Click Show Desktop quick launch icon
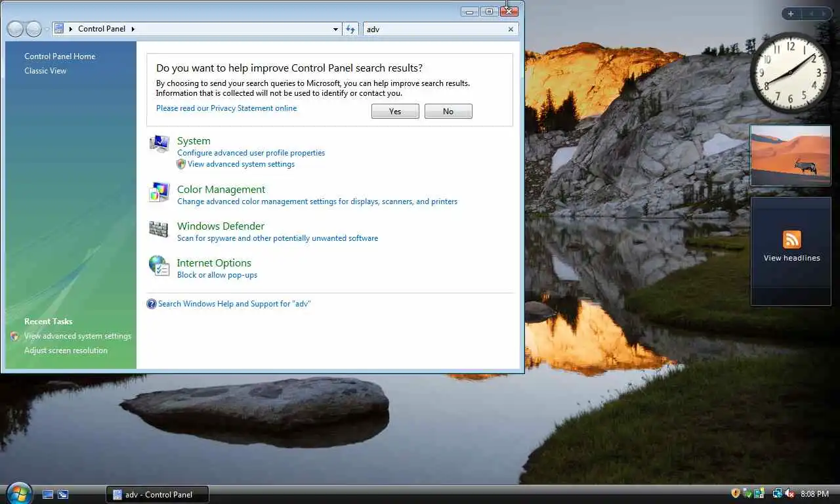 [48, 494]
